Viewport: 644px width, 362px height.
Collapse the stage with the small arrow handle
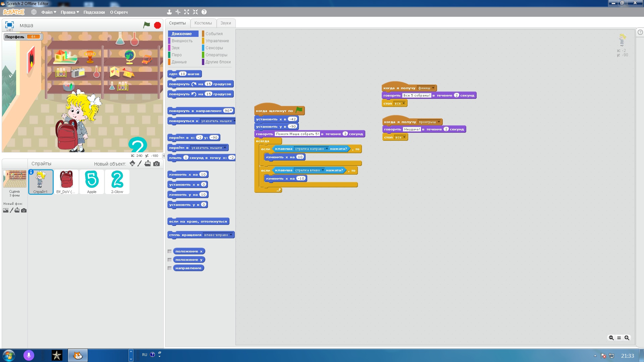click(164, 156)
